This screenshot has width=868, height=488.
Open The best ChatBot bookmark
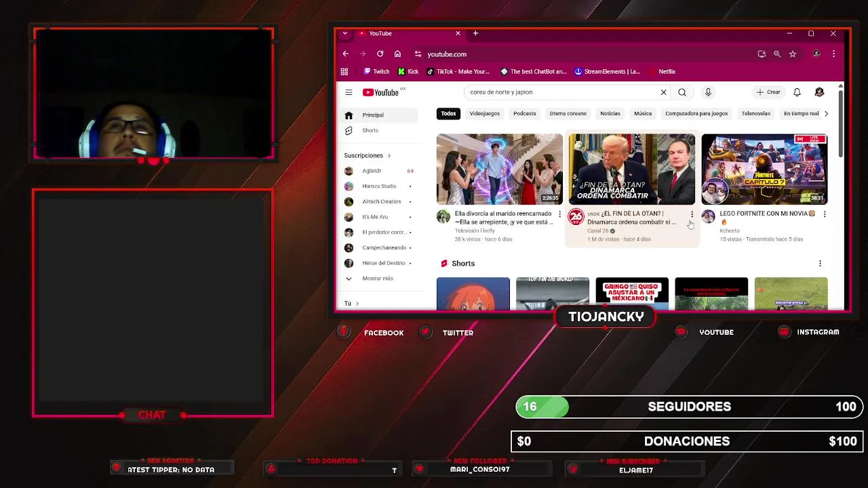pos(533,71)
